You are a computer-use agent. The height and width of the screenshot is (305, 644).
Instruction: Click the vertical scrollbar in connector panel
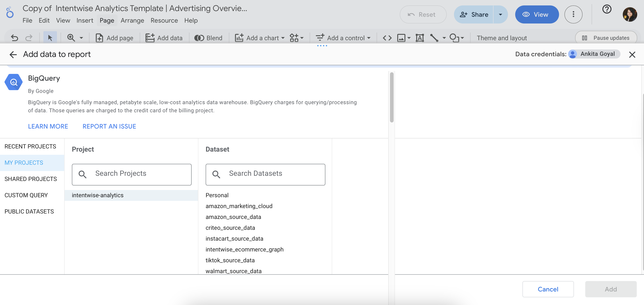tap(392, 98)
